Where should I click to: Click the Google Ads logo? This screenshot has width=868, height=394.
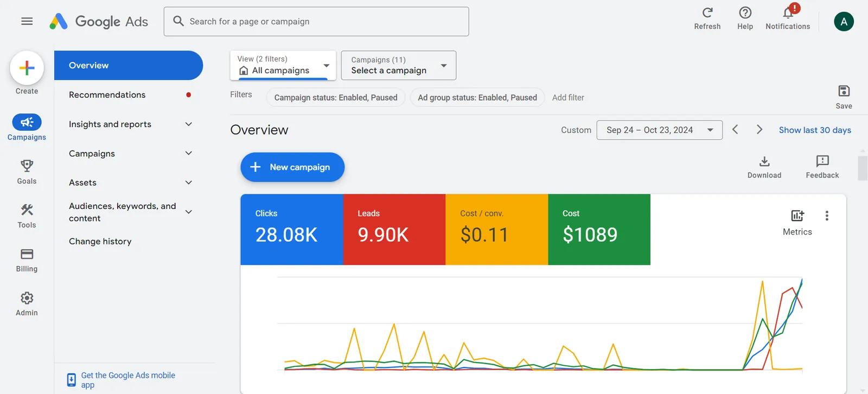tap(99, 21)
